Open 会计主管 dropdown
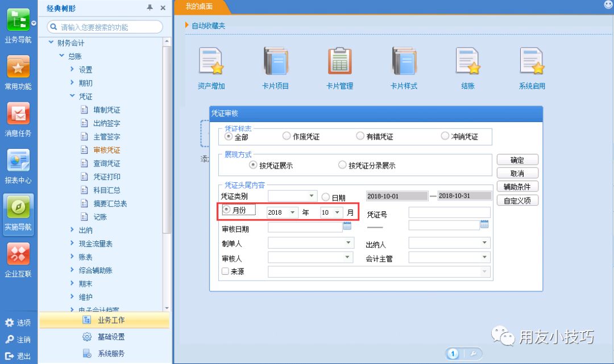614x364 pixels. click(484, 257)
